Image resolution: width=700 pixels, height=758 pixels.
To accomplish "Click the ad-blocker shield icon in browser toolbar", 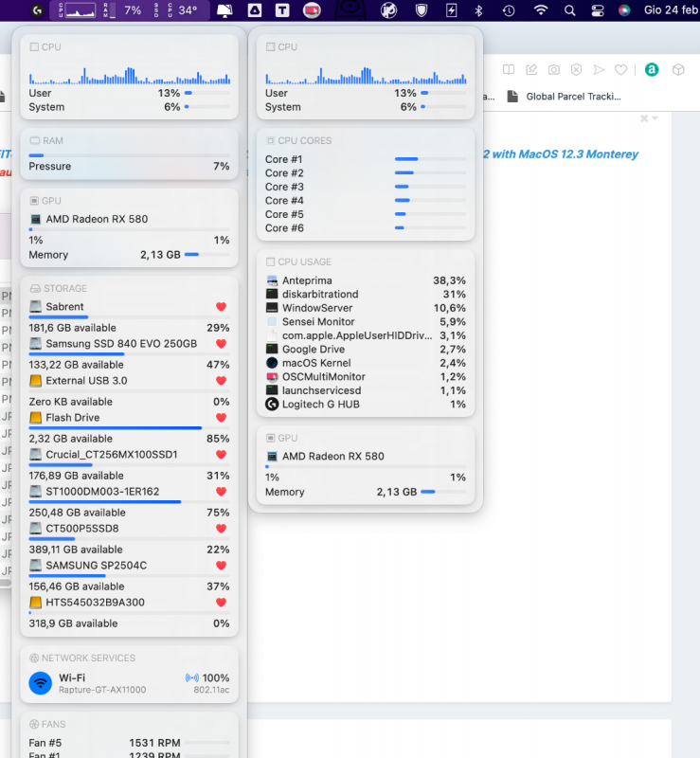I will [576, 69].
